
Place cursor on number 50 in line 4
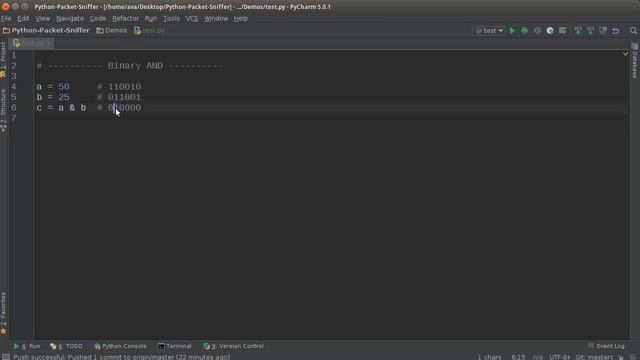tap(64, 87)
